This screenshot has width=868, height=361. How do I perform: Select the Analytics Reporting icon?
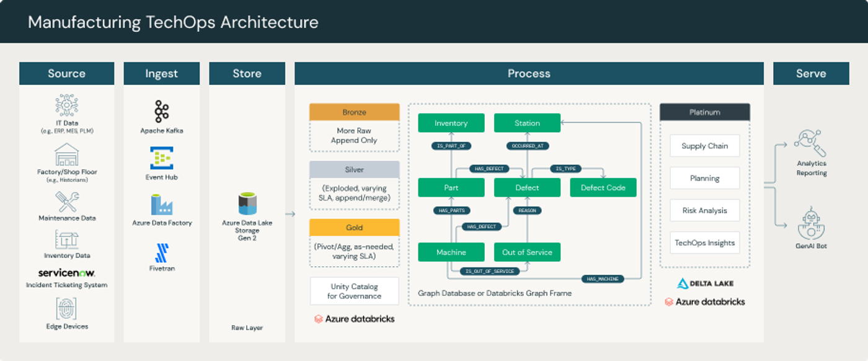(811, 143)
